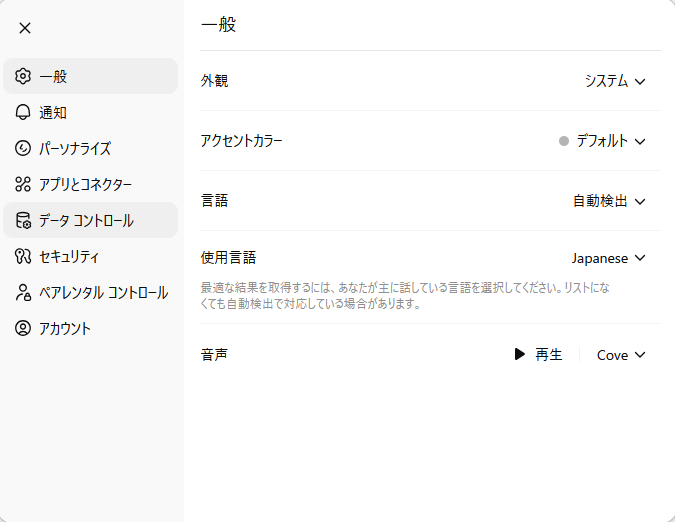Click the アカウント profile icon
675x522 pixels.
tap(23, 328)
